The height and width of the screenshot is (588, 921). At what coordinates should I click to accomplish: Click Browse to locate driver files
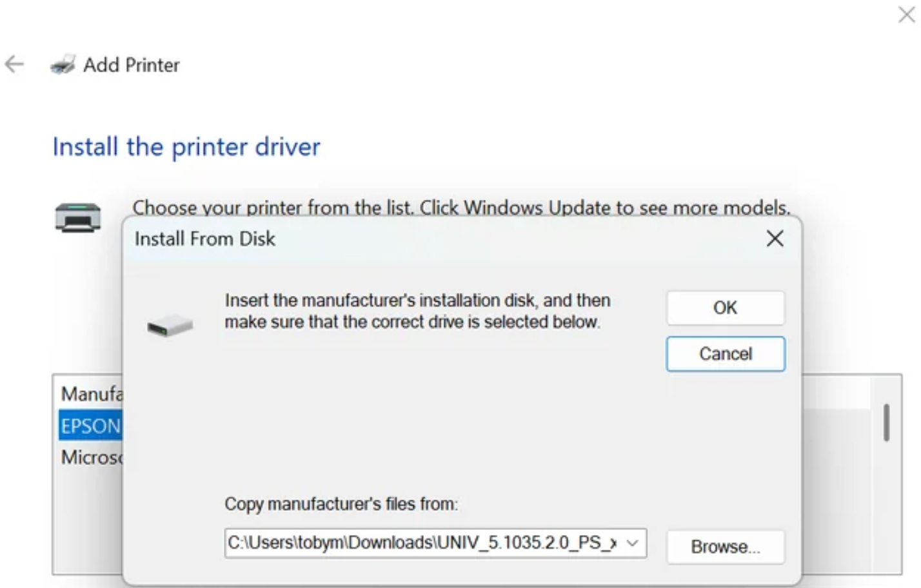pos(724,547)
